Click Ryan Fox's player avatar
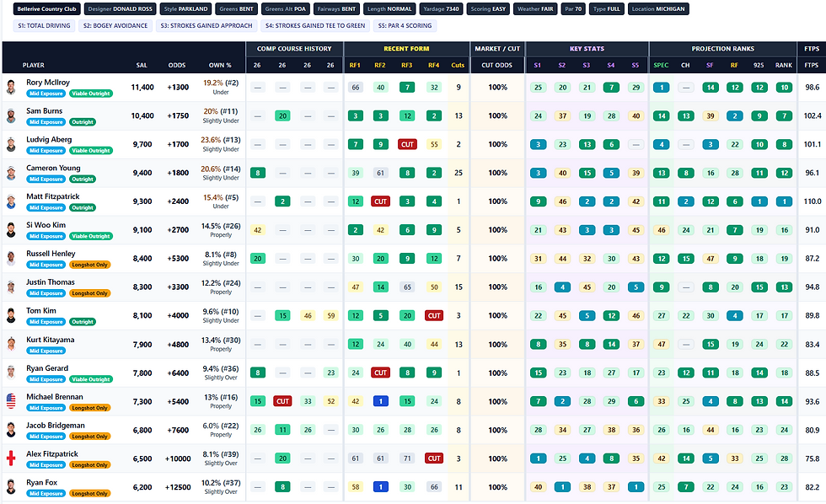The image size is (826, 504). tap(11, 486)
